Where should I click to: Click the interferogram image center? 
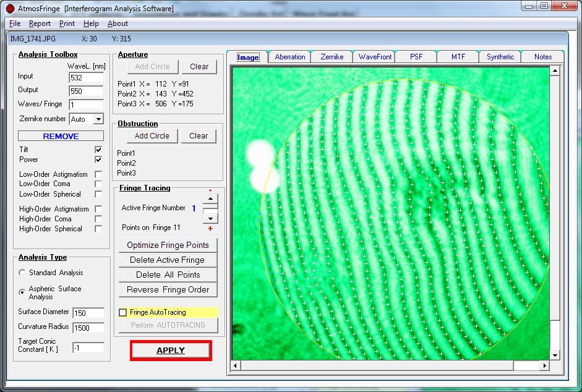click(391, 213)
